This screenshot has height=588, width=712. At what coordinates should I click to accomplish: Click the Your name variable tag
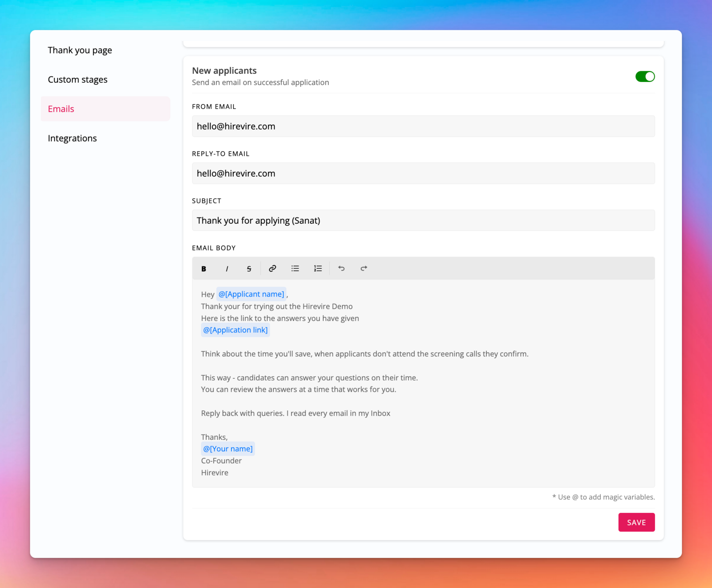(228, 449)
